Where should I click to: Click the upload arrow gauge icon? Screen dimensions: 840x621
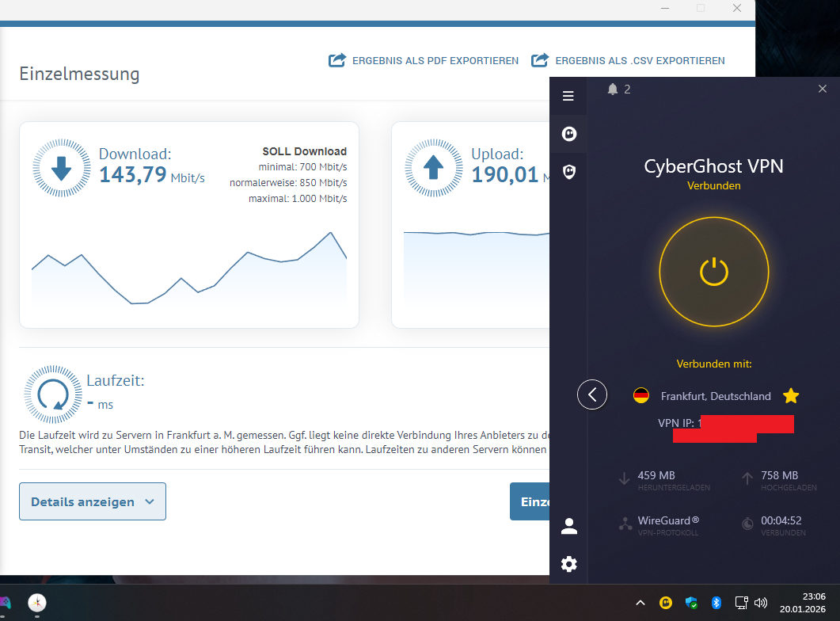tap(433, 168)
